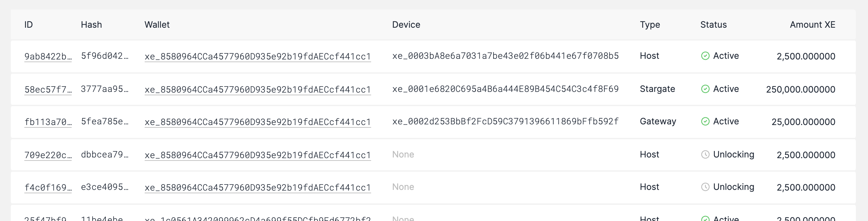Screen dimensions: 868x221
Task: Click the Hash column header
Action: pos(91,25)
